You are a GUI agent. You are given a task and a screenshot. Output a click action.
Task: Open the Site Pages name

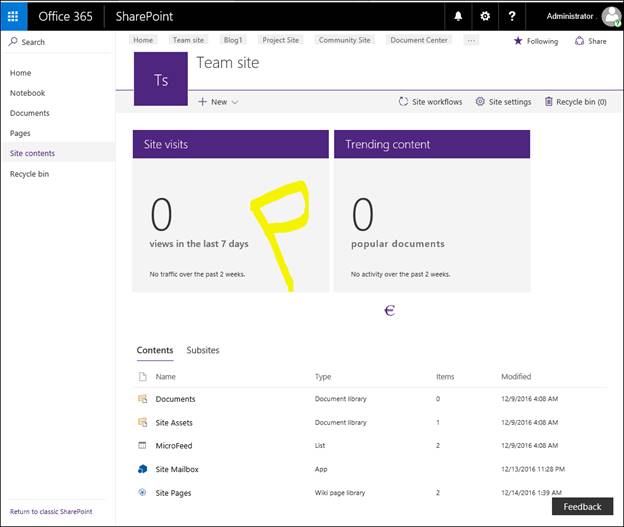point(174,493)
